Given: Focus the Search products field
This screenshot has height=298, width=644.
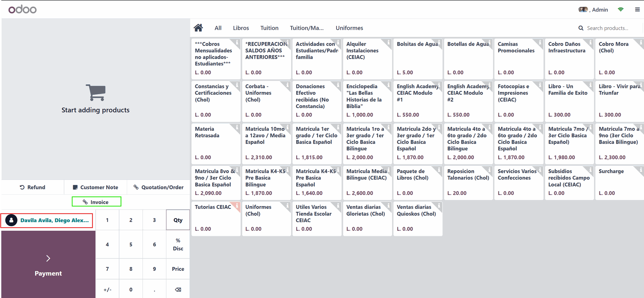Looking at the screenshot, I should click(607, 28).
